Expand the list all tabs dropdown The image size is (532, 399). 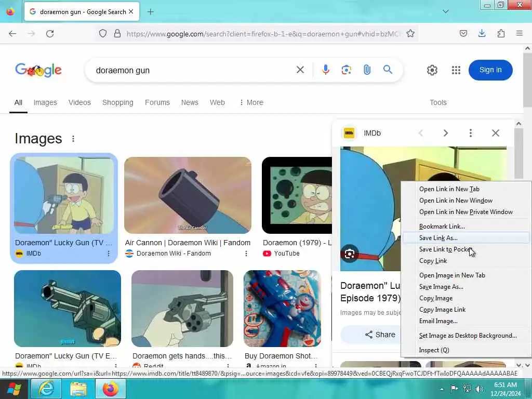[x=446, y=11]
